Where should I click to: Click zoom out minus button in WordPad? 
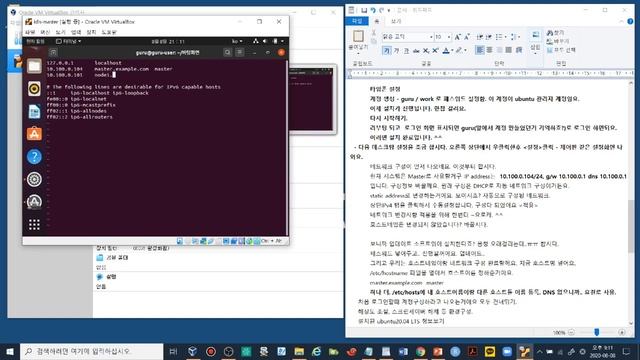click(x=571, y=332)
